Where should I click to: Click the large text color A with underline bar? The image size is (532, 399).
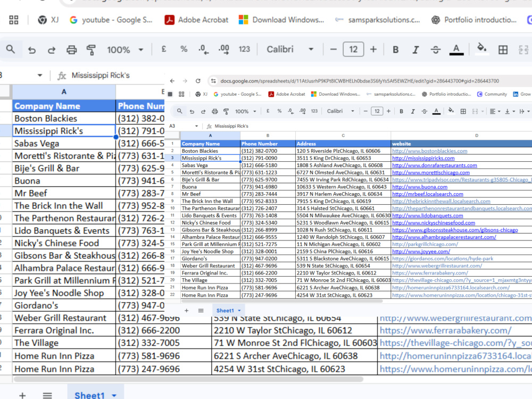coord(456,49)
